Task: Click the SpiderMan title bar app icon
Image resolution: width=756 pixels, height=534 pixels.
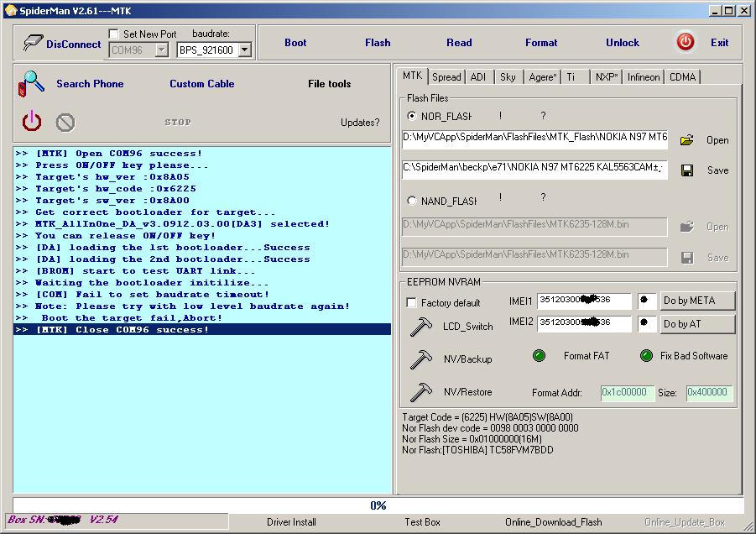Action: [x=11, y=10]
